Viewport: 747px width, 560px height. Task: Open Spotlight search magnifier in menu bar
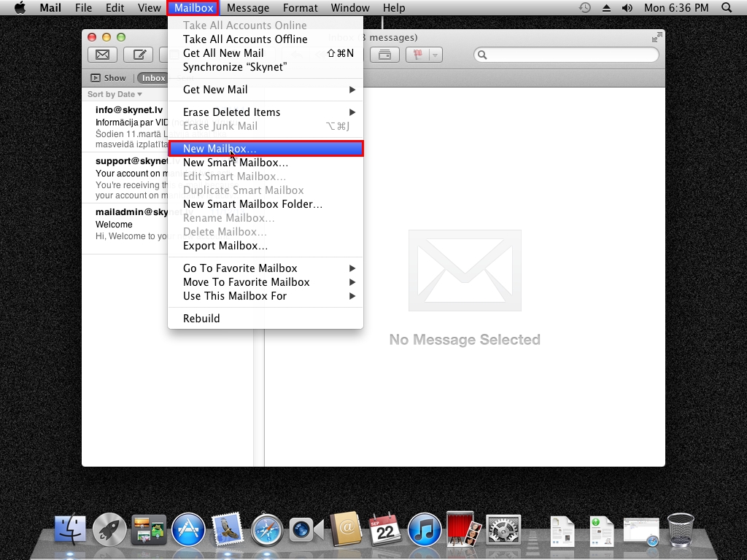pos(726,8)
